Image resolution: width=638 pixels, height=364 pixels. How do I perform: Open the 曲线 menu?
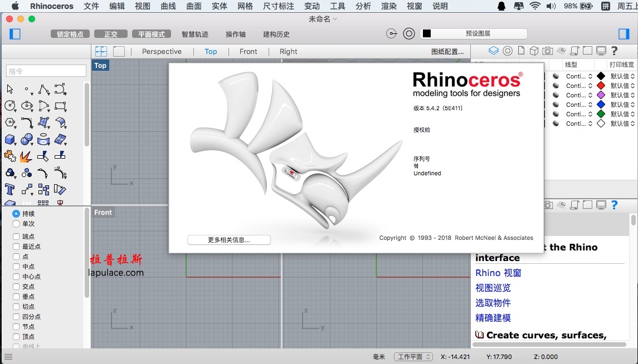(168, 6)
